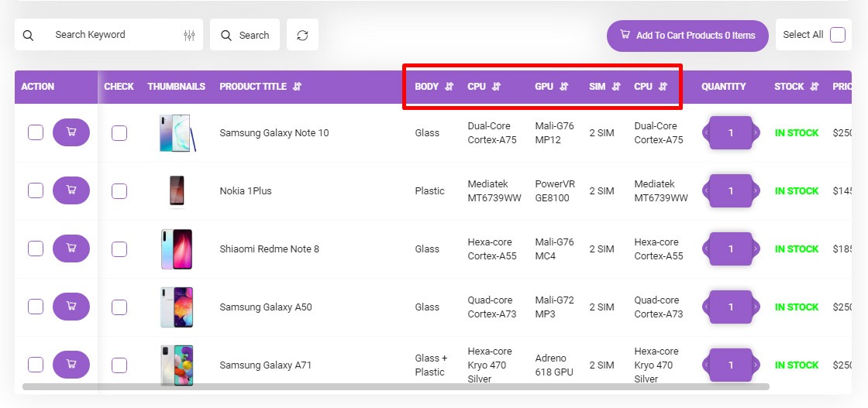Click the horizontal table scrollbar
868x408 pixels.
tap(396, 386)
